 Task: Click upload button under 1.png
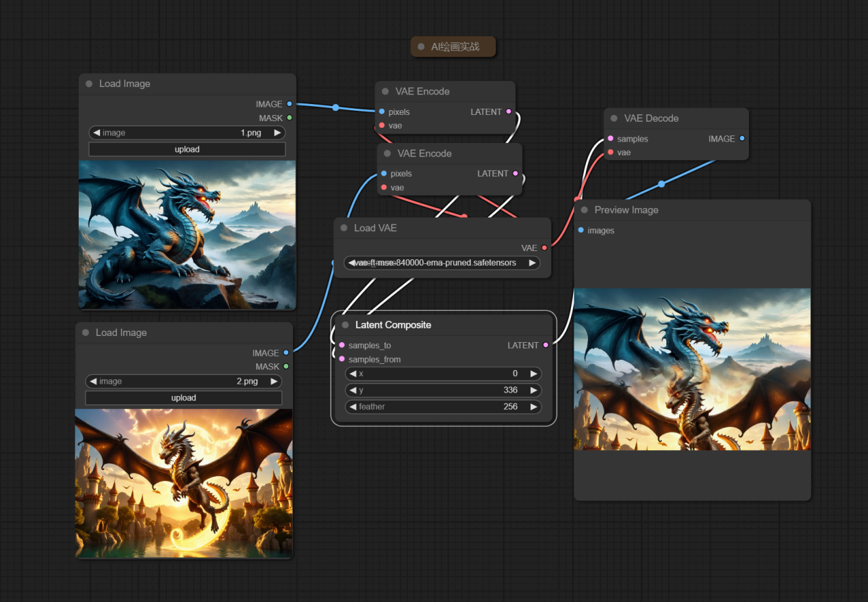pyautogui.click(x=187, y=149)
